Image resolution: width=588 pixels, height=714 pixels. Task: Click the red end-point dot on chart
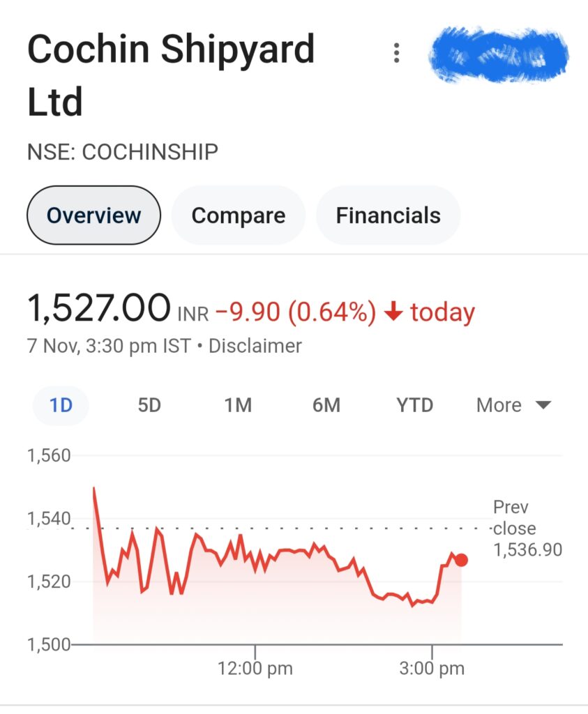pos(461,560)
